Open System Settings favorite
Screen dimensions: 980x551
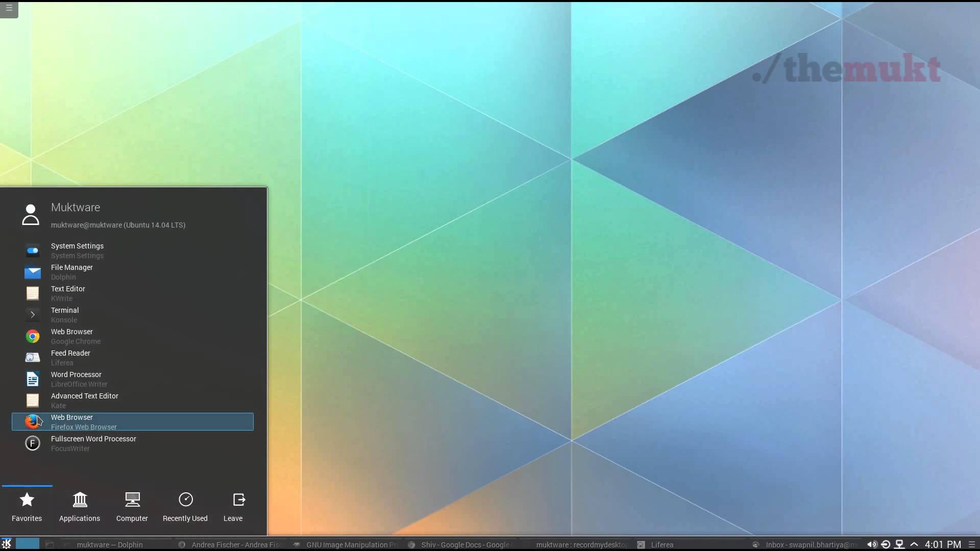[x=77, y=251]
